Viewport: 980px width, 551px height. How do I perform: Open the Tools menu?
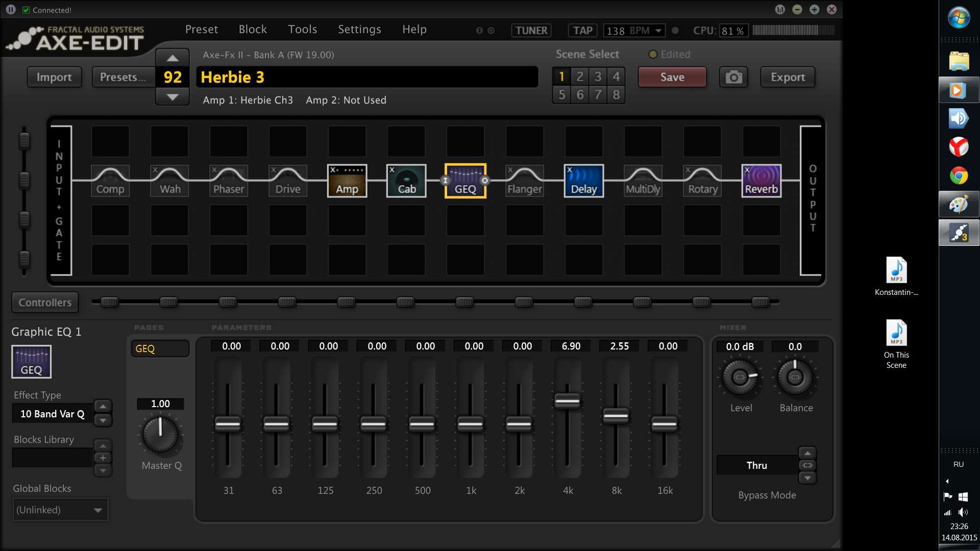(x=303, y=30)
